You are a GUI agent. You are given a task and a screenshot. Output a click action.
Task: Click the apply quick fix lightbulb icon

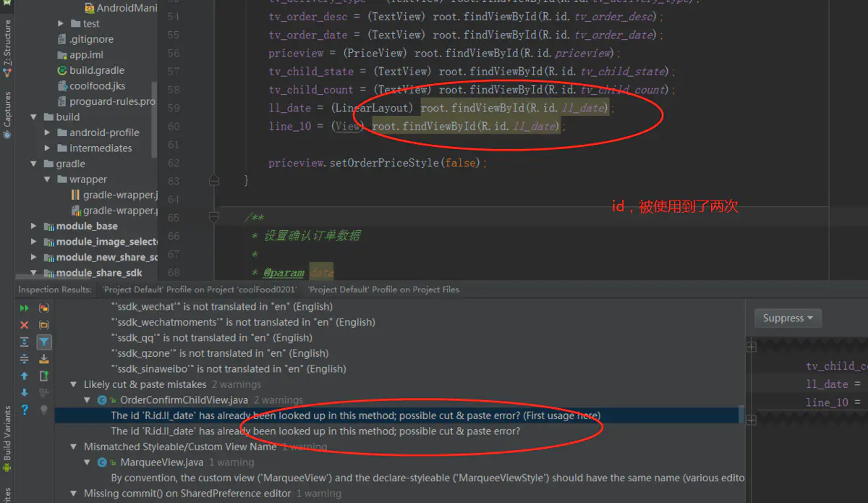pos(44,410)
